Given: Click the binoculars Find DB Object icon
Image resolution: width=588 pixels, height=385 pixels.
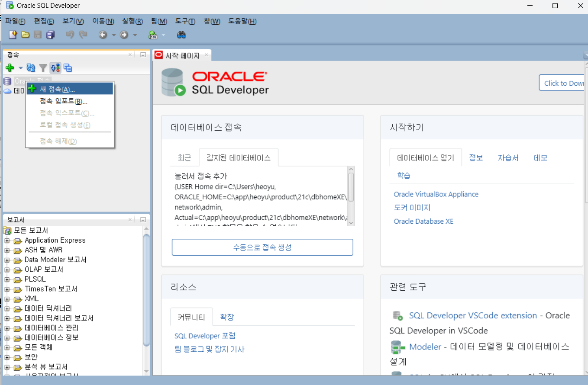Looking at the screenshot, I should coord(181,35).
